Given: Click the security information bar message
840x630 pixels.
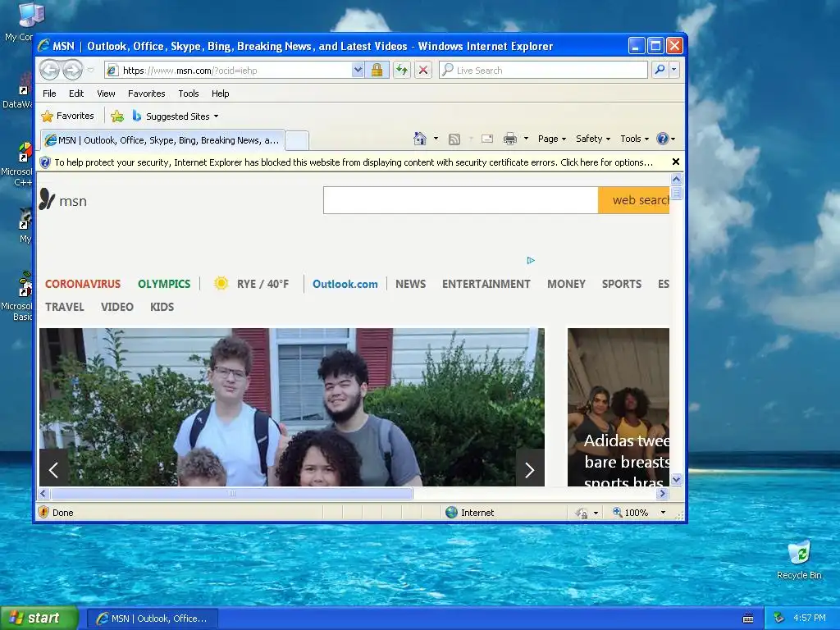Looking at the screenshot, I should (x=353, y=162).
